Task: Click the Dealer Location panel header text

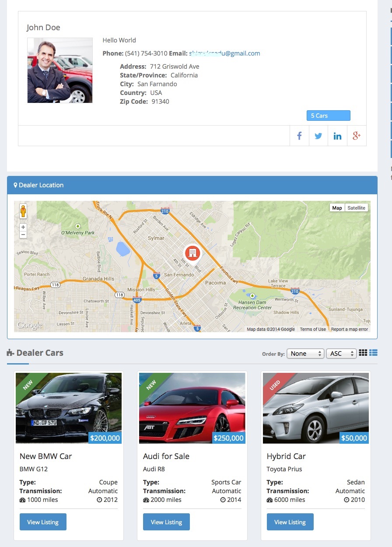Action: click(x=41, y=185)
